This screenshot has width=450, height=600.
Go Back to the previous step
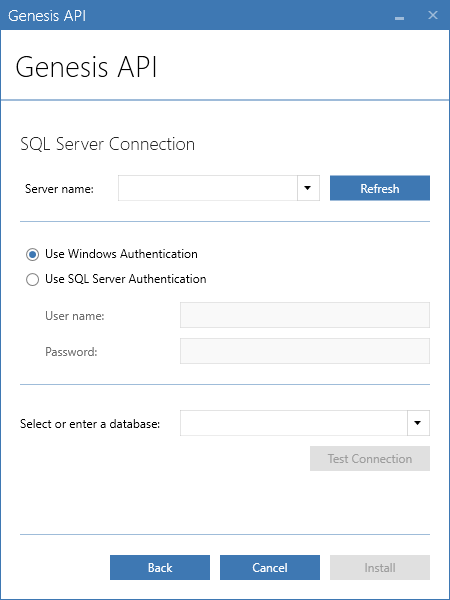[x=160, y=567]
